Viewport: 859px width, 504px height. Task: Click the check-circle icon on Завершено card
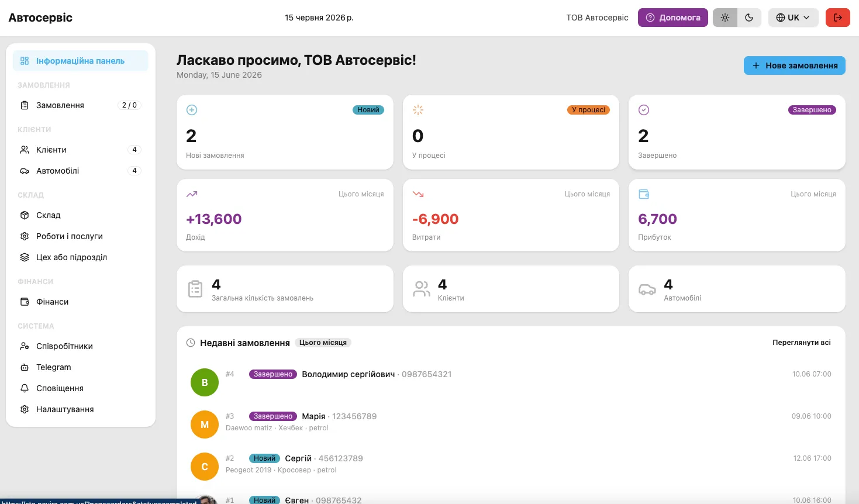644,110
